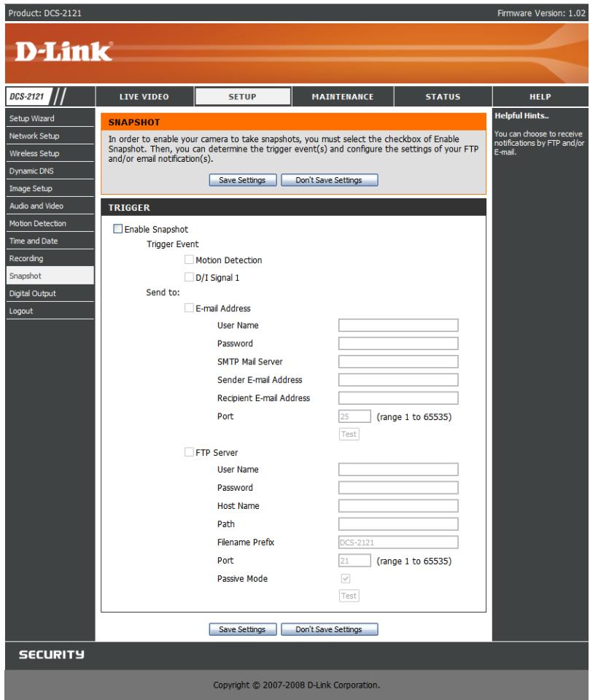
Task: Switch to the MAINTENANCE tab
Action: pos(343,96)
